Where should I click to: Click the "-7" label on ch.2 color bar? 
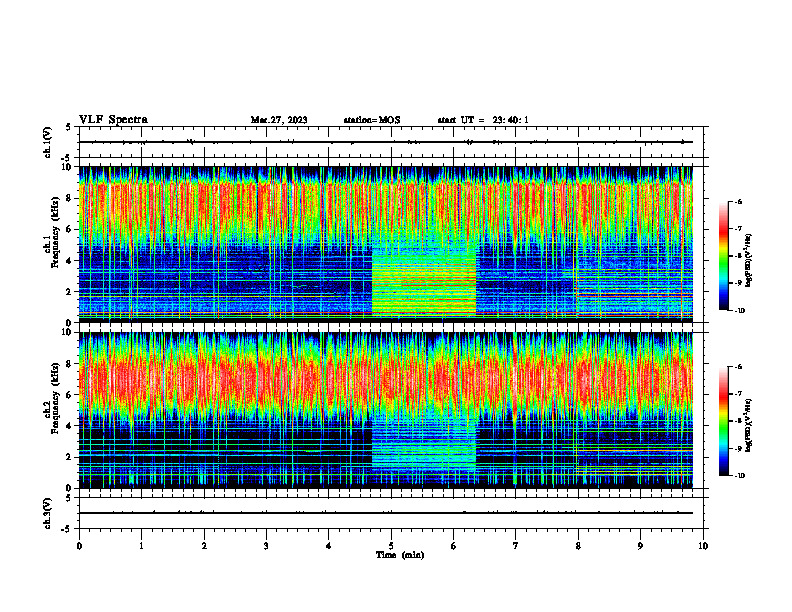pyautogui.click(x=738, y=394)
